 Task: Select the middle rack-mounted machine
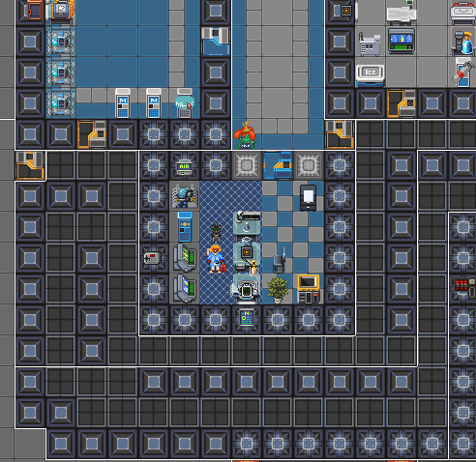tap(61, 72)
